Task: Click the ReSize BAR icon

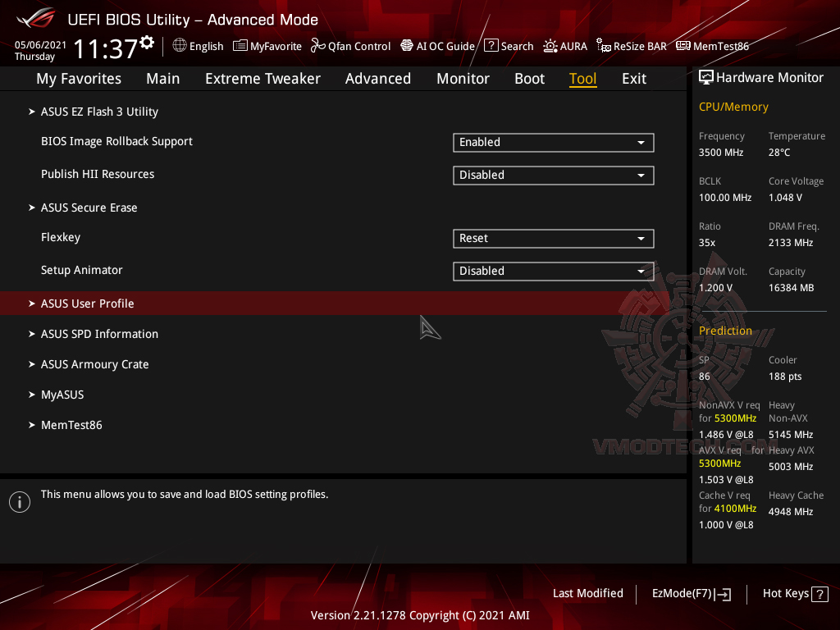Action: [604, 46]
